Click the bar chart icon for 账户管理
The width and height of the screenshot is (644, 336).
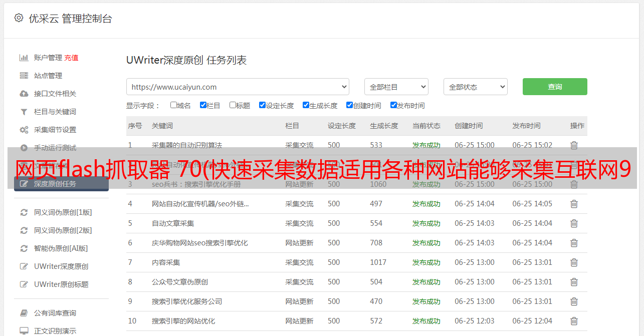pyautogui.click(x=24, y=58)
